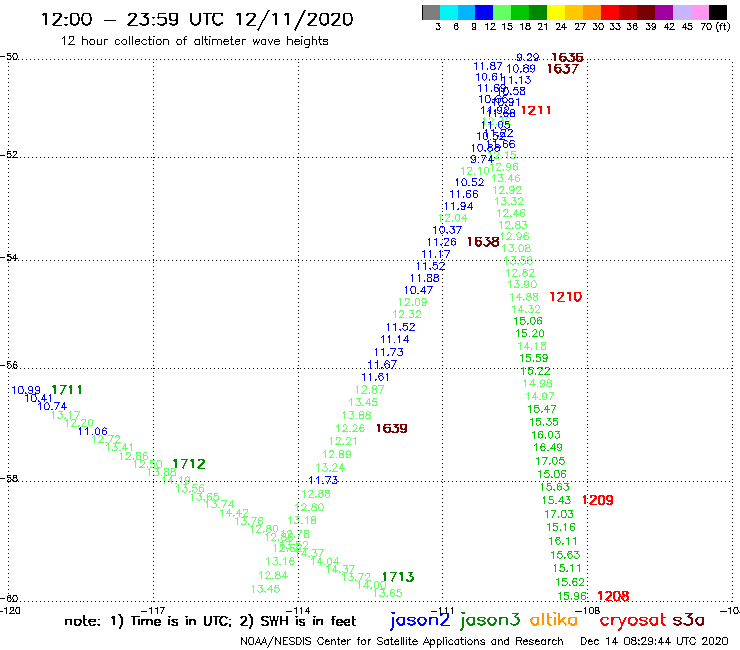
Task: Click the s3a time label 1637
Action: 563,69
